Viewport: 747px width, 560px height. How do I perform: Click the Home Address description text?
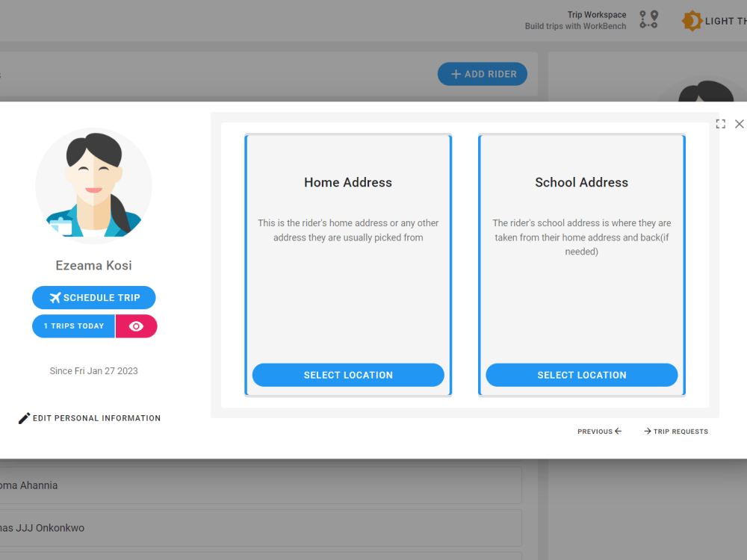(348, 230)
